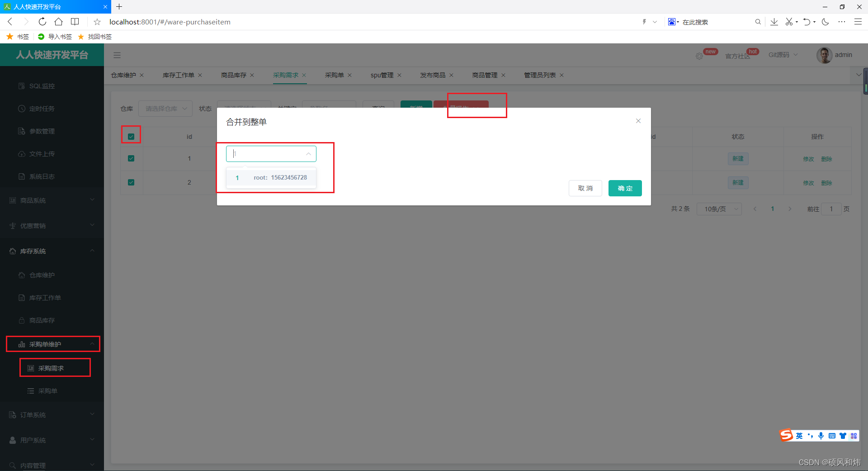
Task: Collapse the sidebar with the hamburger icon
Action: (117, 55)
